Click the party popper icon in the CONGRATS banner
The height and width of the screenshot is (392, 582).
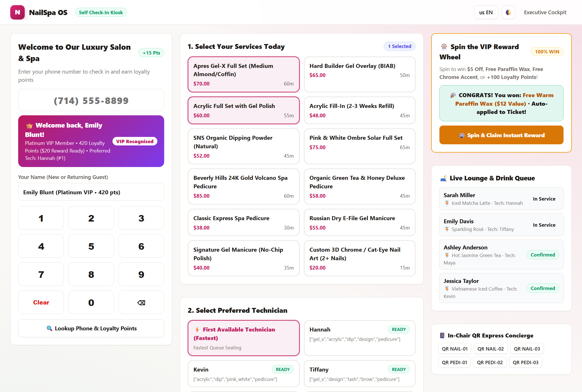coord(453,95)
